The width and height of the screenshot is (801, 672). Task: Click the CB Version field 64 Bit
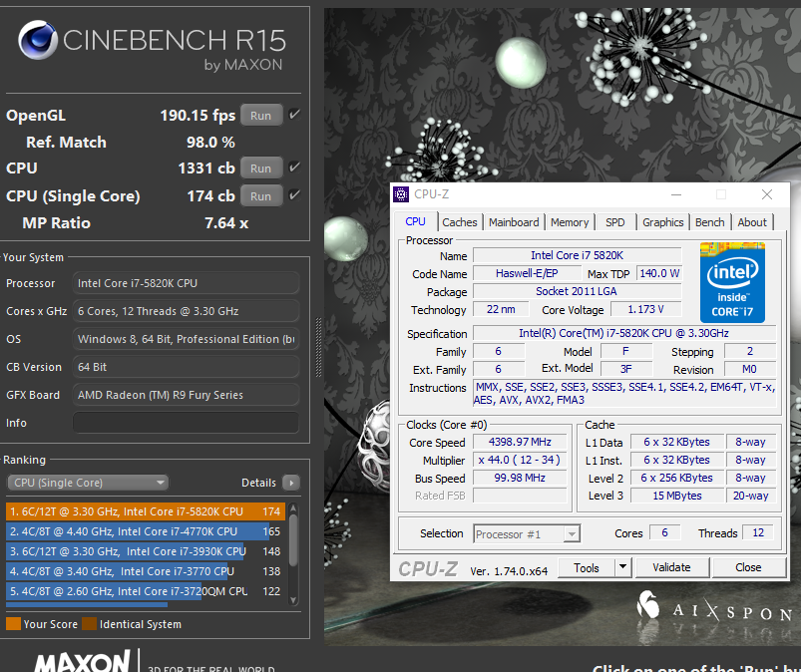coord(186,367)
